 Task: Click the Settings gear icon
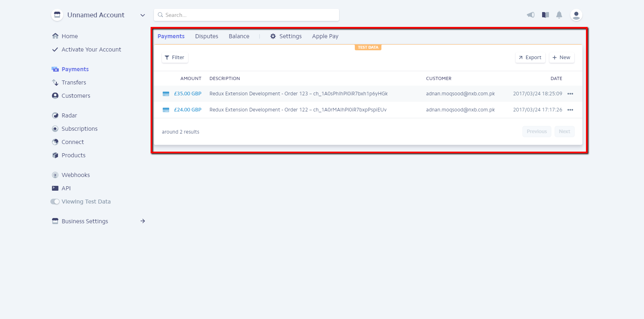tap(273, 36)
